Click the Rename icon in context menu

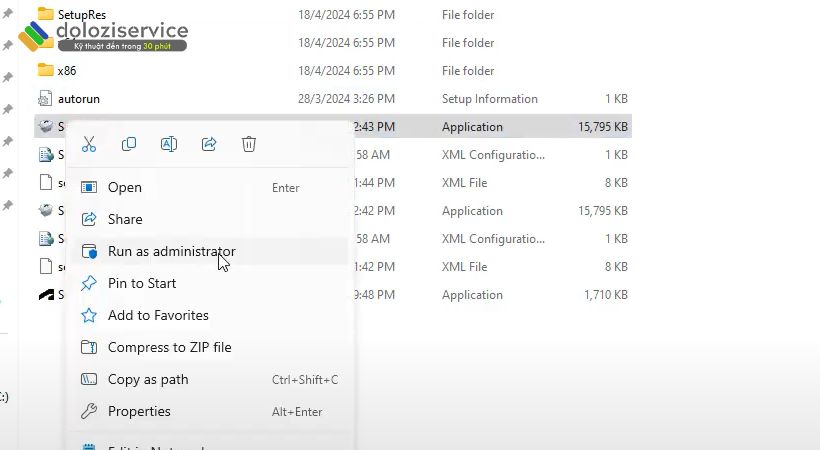coord(169,144)
